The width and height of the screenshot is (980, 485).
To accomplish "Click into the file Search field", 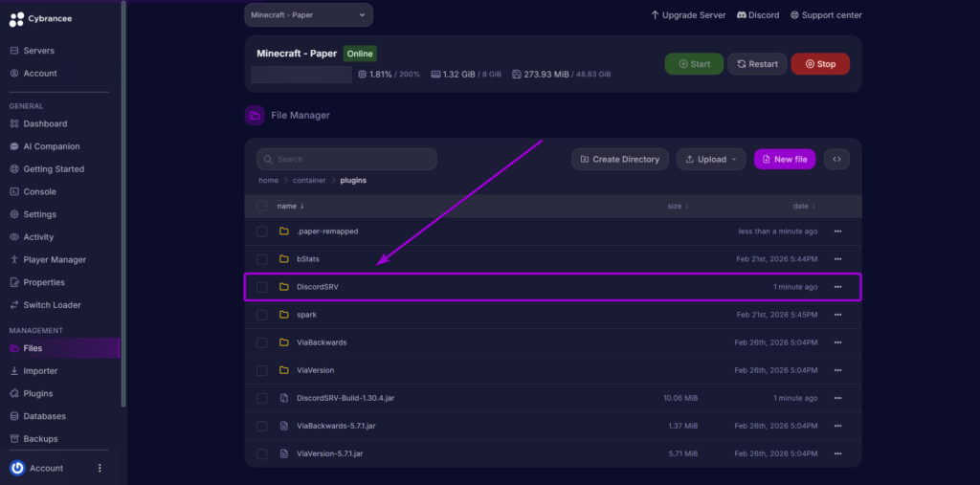I will (346, 160).
